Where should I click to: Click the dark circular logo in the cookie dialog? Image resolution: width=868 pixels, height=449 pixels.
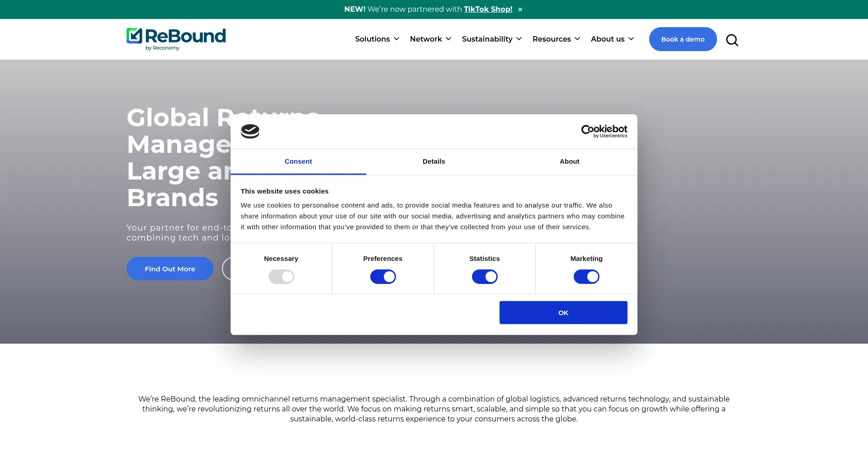point(250,131)
